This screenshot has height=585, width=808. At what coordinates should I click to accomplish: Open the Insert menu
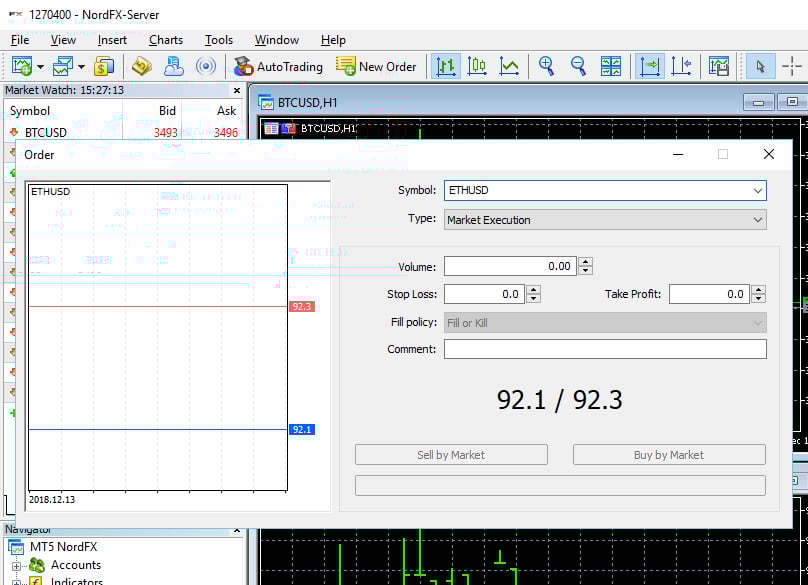click(112, 40)
